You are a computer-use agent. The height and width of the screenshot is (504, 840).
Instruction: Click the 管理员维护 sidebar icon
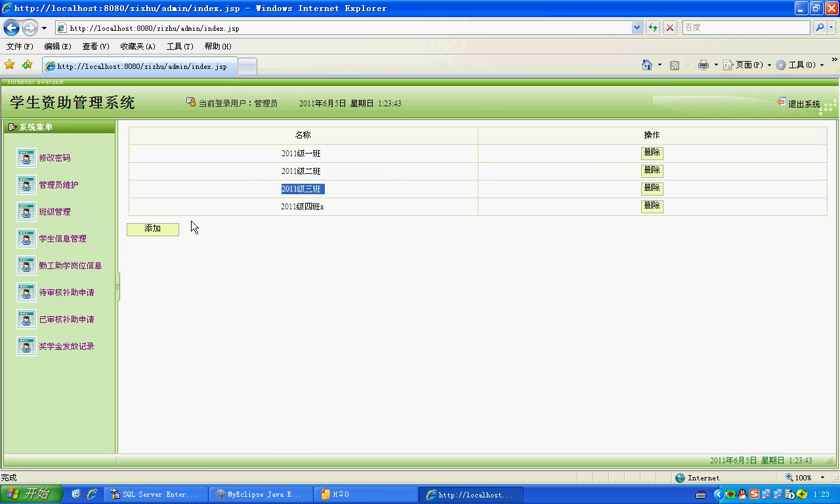[26, 185]
